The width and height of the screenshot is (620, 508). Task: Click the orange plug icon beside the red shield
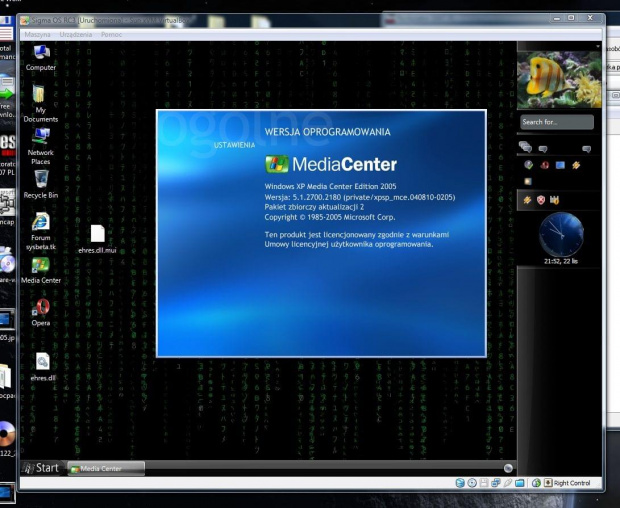(527, 200)
